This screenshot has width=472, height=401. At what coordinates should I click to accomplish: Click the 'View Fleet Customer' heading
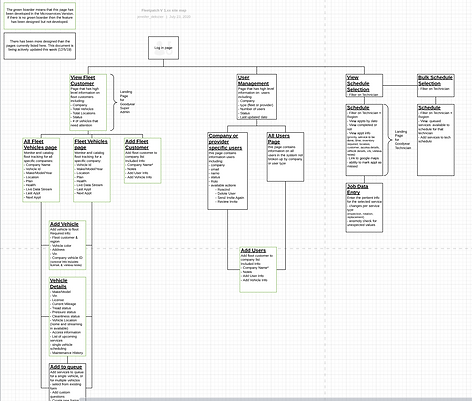[x=83, y=80]
